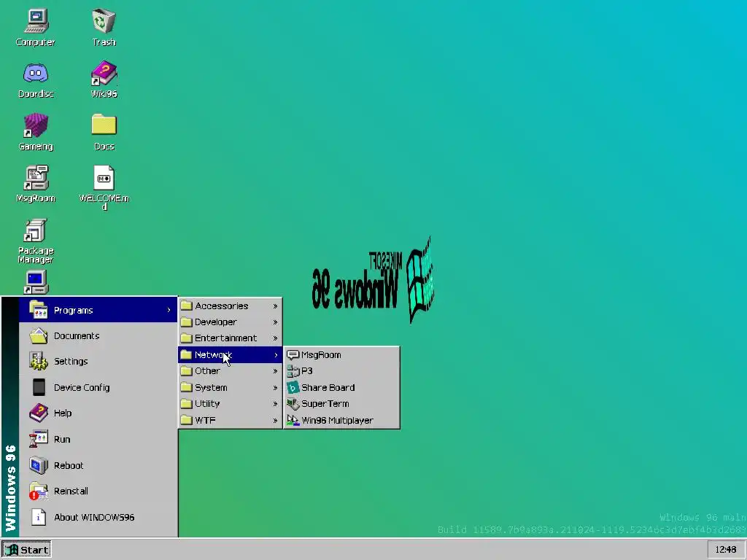The width and height of the screenshot is (747, 560).
Task: Select the WTF folder entry
Action: click(x=230, y=420)
